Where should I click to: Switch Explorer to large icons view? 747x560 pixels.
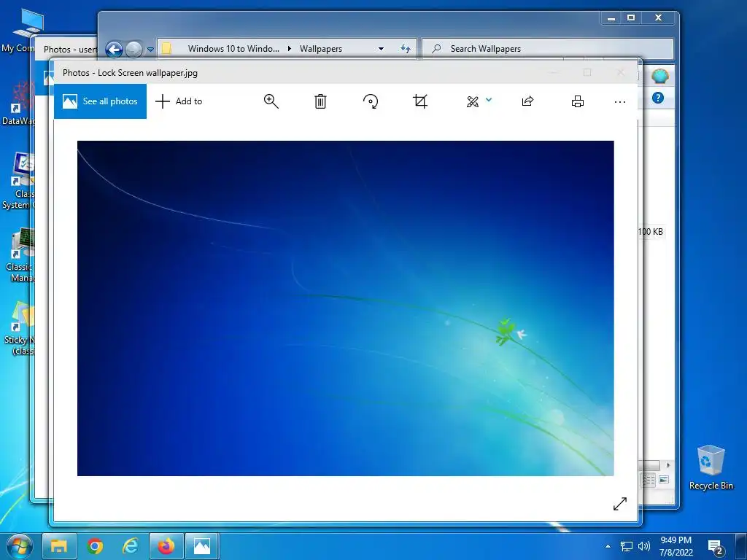pos(664,480)
